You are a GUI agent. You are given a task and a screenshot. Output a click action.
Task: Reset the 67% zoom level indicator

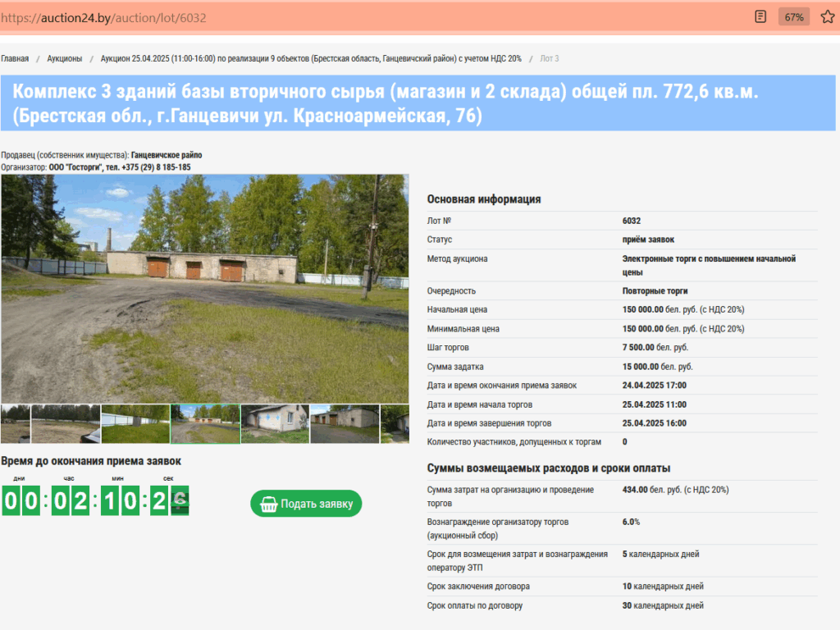click(793, 16)
